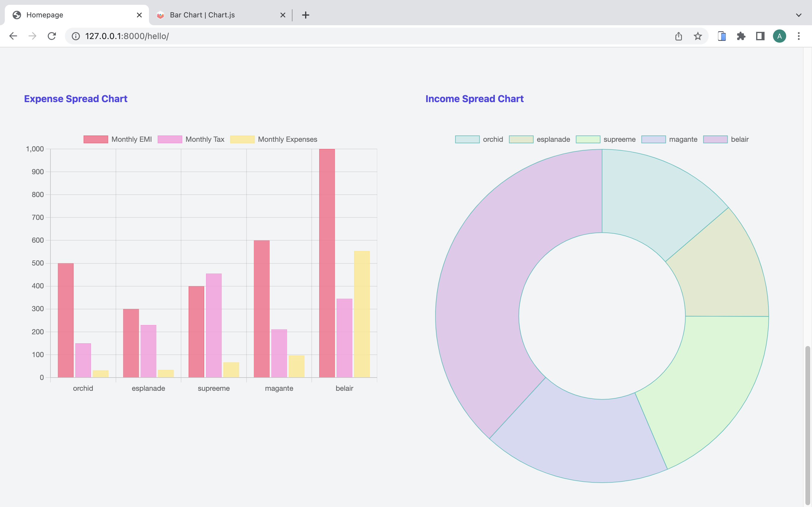Close the Homepage tab
Screen dimensions: 812x507
[x=139, y=15]
